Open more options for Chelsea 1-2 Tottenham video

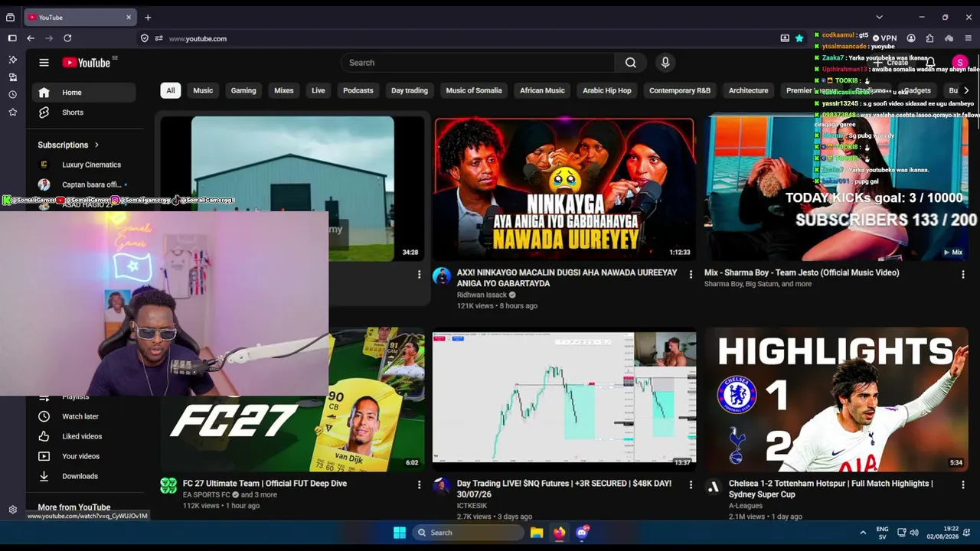[x=962, y=484]
